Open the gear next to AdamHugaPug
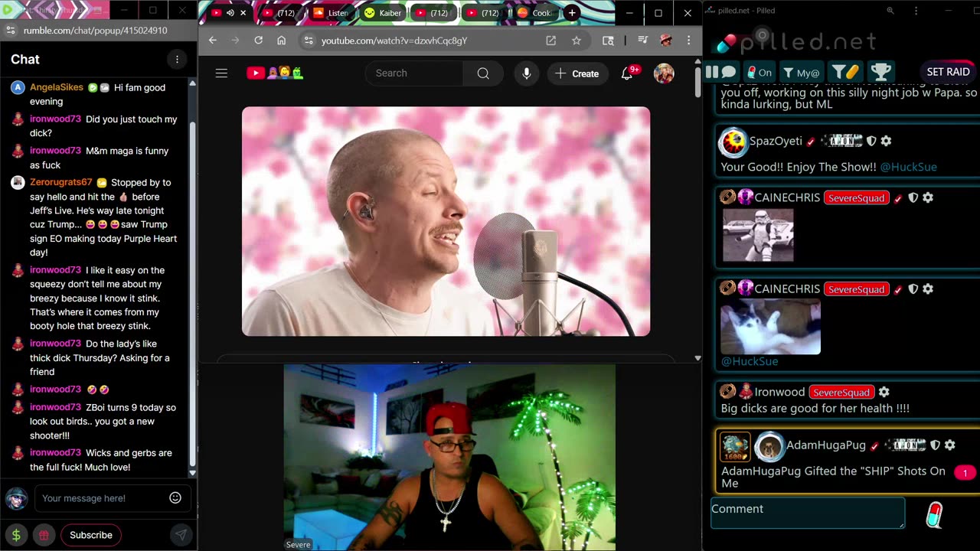980x551 pixels. tap(949, 445)
